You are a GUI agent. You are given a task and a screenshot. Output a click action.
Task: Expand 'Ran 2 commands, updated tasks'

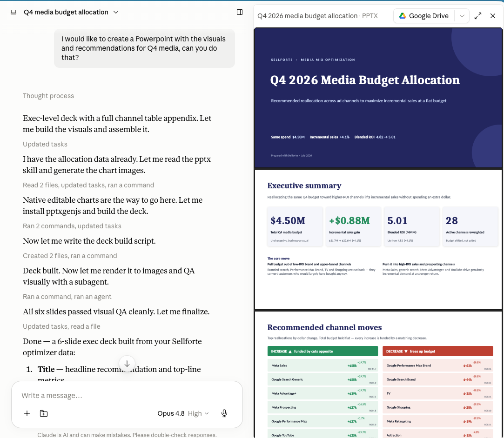point(72,226)
